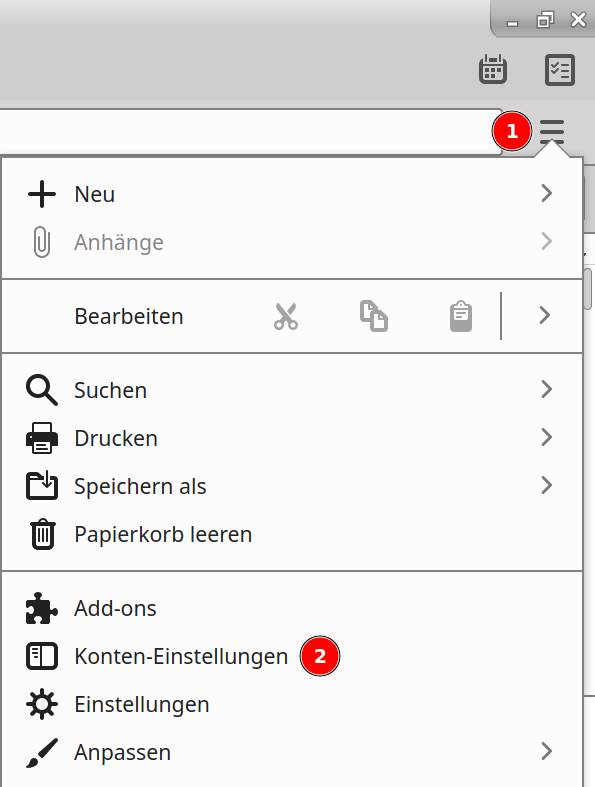This screenshot has height=787, width=595.
Task: Click the search input field at top
Action: point(250,132)
